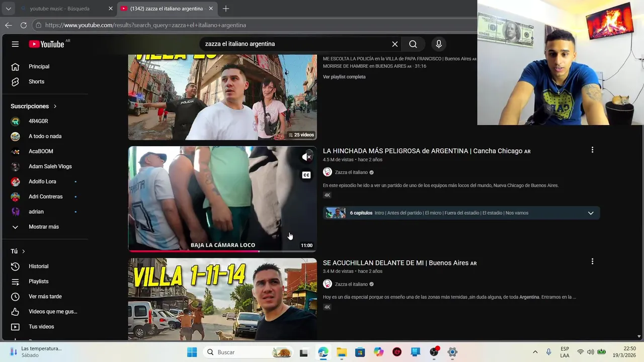Expand the Tú section arrow
The height and width of the screenshot is (362, 644).
(23, 251)
